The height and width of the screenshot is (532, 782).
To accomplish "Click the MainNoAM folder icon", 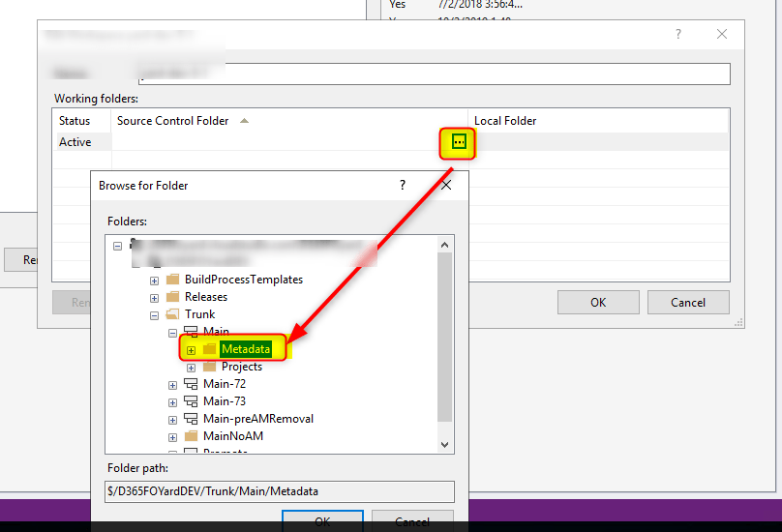I will point(191,436).
